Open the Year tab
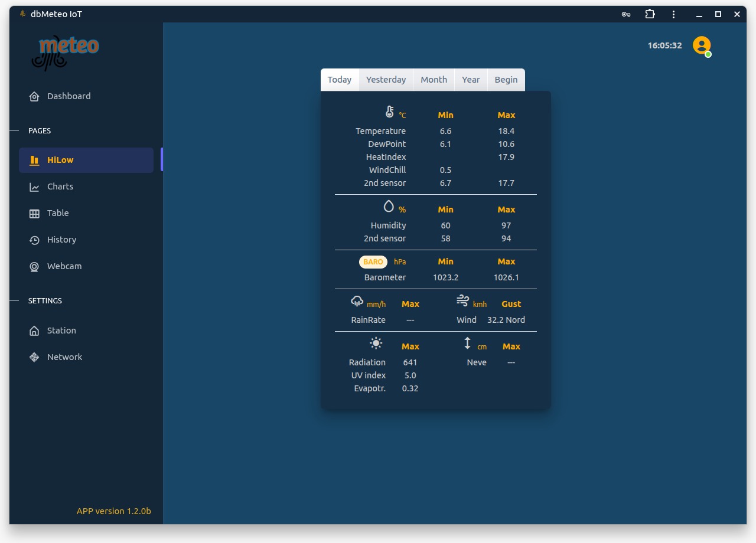 [x=471, y=80]
